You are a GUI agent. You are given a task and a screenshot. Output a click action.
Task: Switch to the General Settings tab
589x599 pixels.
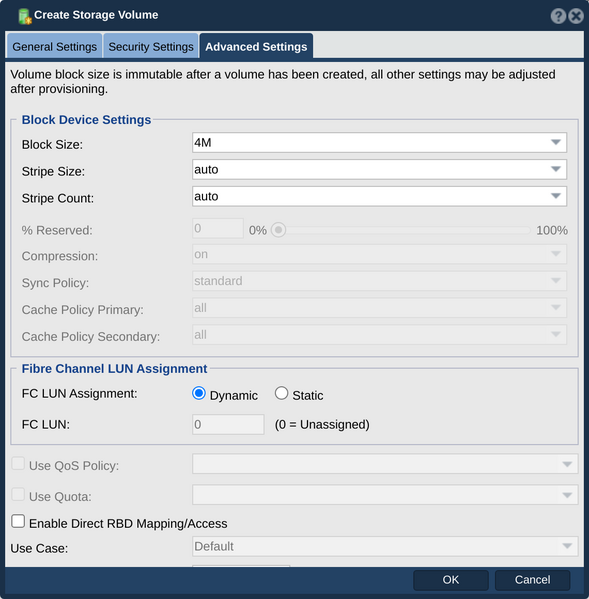coord(54,46)
